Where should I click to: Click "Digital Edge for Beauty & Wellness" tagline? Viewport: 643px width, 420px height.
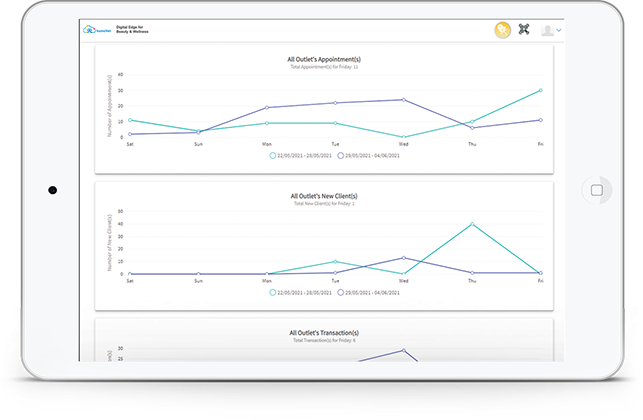pos(132,30)
